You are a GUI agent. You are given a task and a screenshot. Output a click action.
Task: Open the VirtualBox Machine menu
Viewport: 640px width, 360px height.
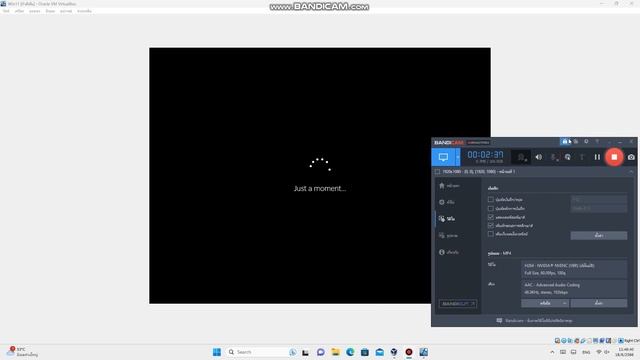tap(19, 11)
